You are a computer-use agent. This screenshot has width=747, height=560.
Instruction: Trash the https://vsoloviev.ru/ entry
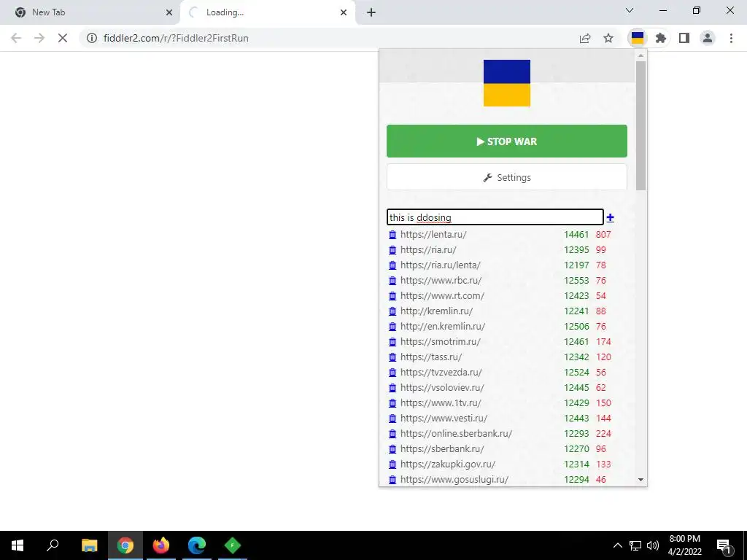click(x=392, y=388)
